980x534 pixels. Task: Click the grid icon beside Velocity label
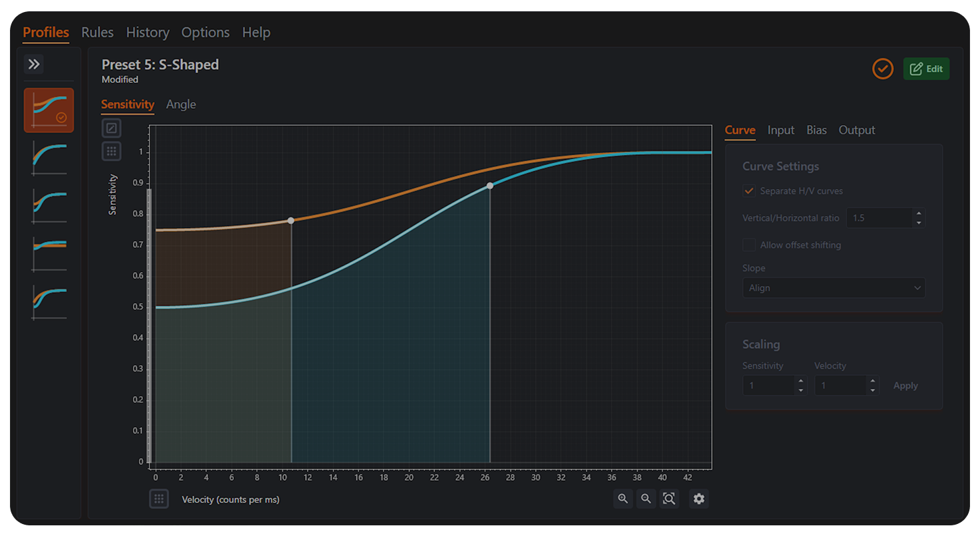tap(159, 499)
